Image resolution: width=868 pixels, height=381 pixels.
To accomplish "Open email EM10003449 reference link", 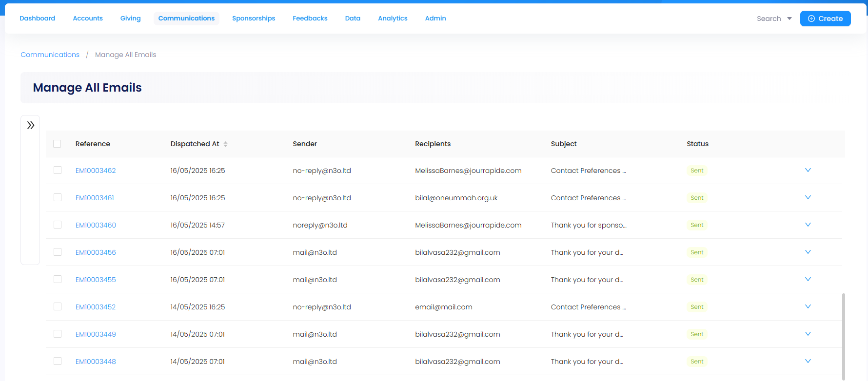I will pyautogui.click(x=96, y=334).
